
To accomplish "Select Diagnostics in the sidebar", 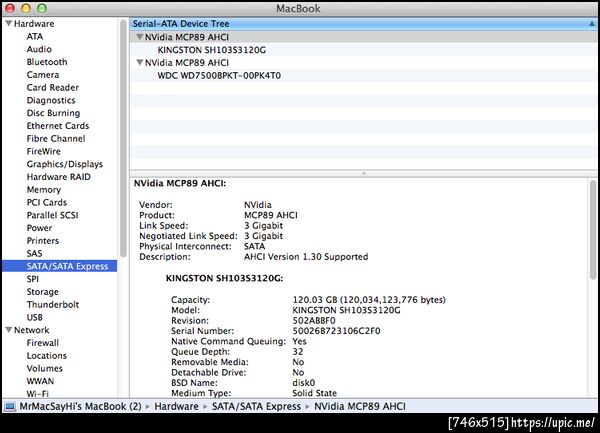I will click(51, 100).
